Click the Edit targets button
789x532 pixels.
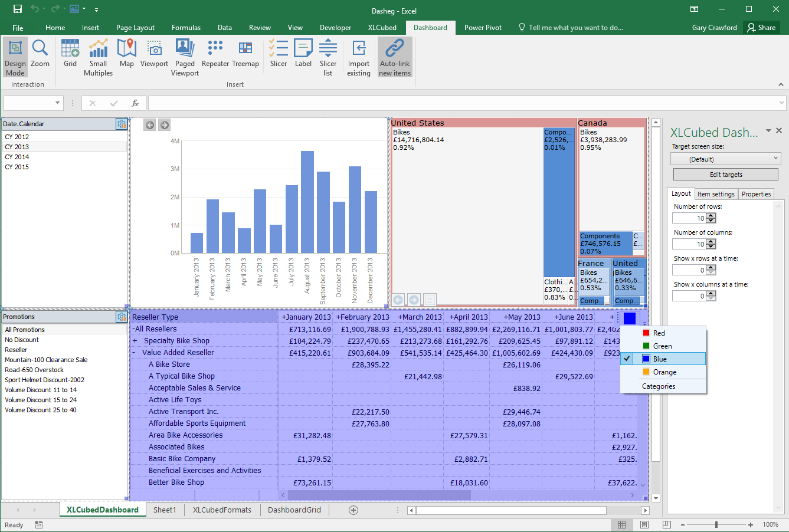point(725,175)
